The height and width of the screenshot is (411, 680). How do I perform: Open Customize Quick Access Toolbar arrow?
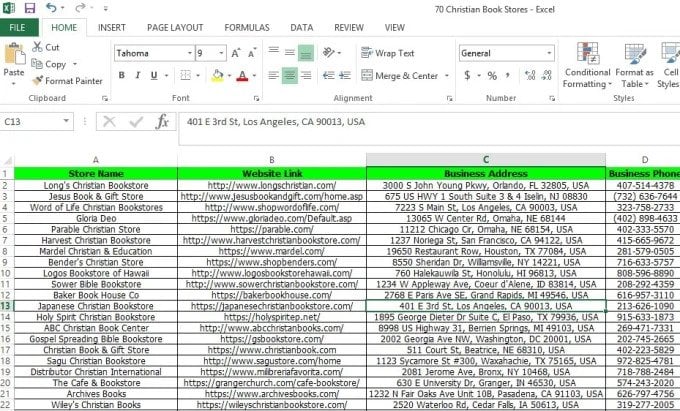click(x=106, y=8)
